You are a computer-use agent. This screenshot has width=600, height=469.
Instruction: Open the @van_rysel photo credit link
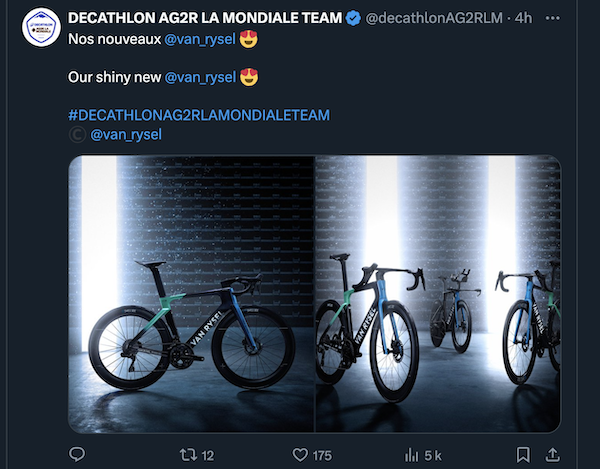click(x=125, y=134)
